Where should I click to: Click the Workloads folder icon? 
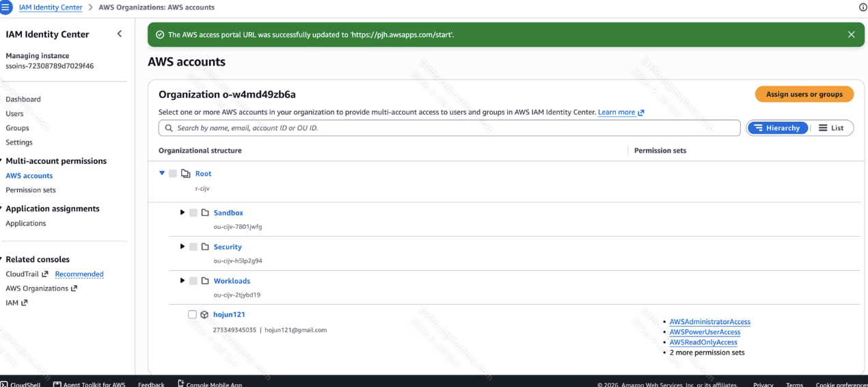(205, 281)
